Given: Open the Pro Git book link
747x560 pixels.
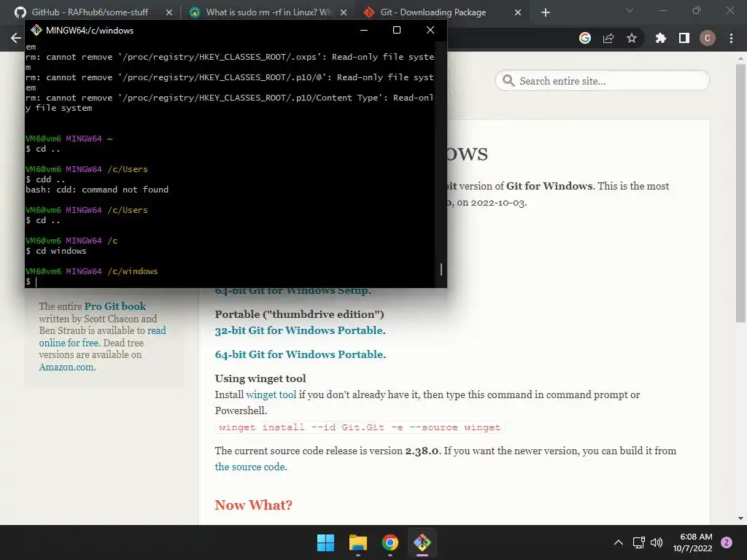Looking at the screenshot, I should (x=115, y=306).
